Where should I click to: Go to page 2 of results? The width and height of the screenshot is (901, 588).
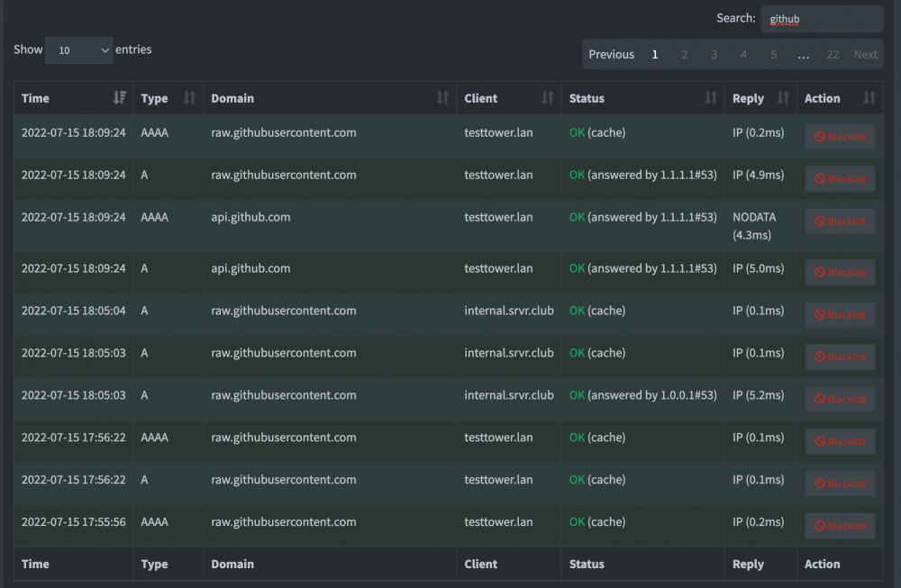[685, 54]
